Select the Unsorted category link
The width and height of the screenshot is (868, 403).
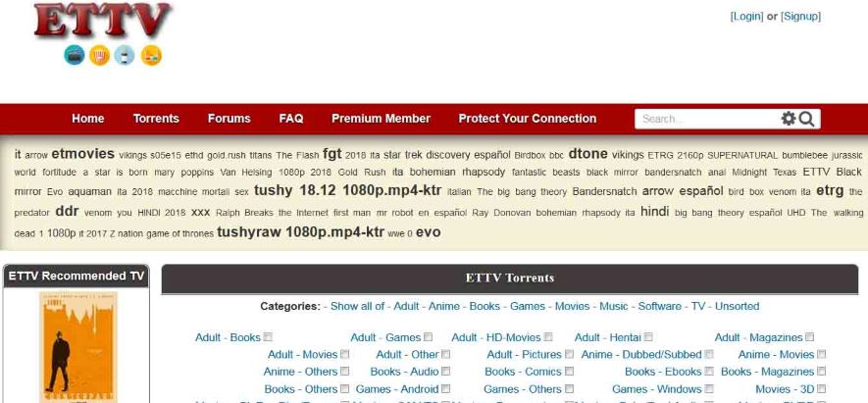738,306
